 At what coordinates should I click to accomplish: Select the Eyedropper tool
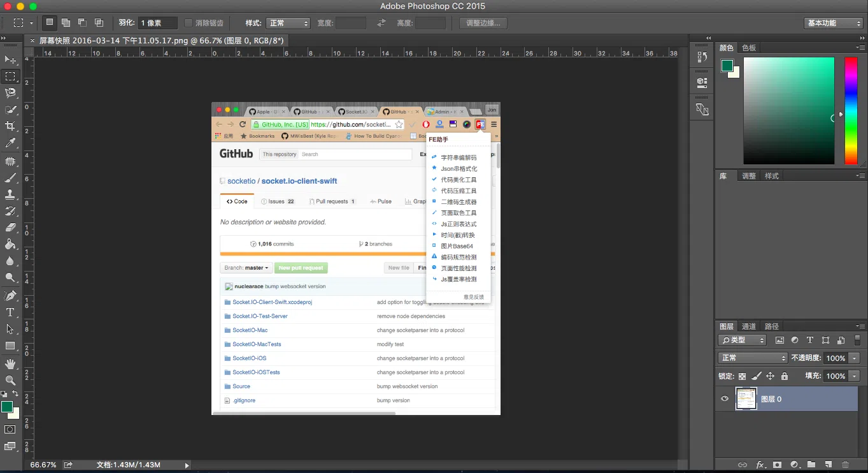pyautogui.click(x=10, y=143)
